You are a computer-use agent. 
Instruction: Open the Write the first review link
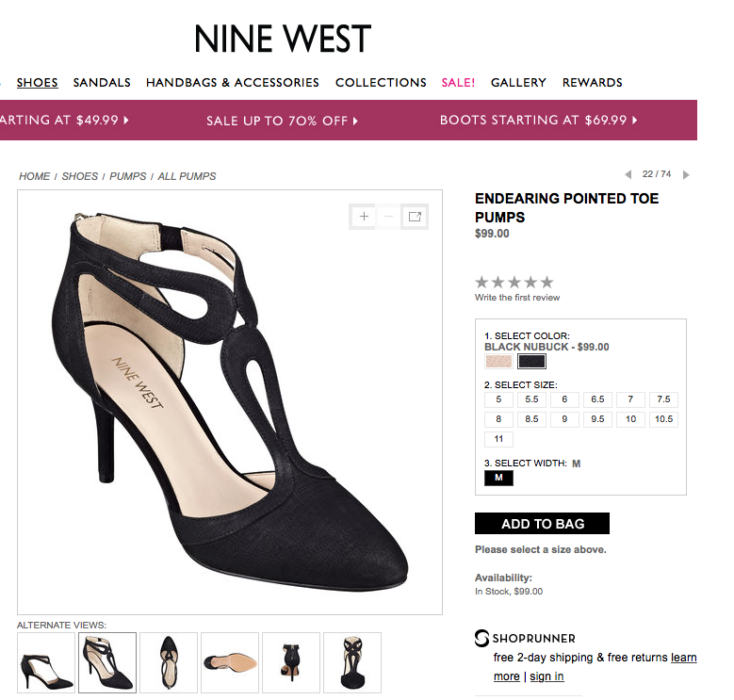(517, 298)
